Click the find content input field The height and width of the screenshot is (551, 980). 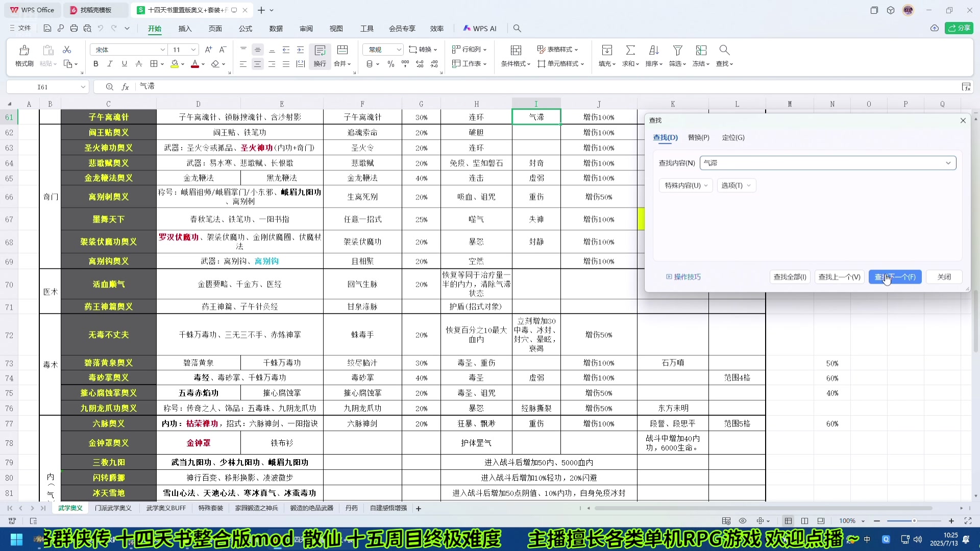[827, 163]
